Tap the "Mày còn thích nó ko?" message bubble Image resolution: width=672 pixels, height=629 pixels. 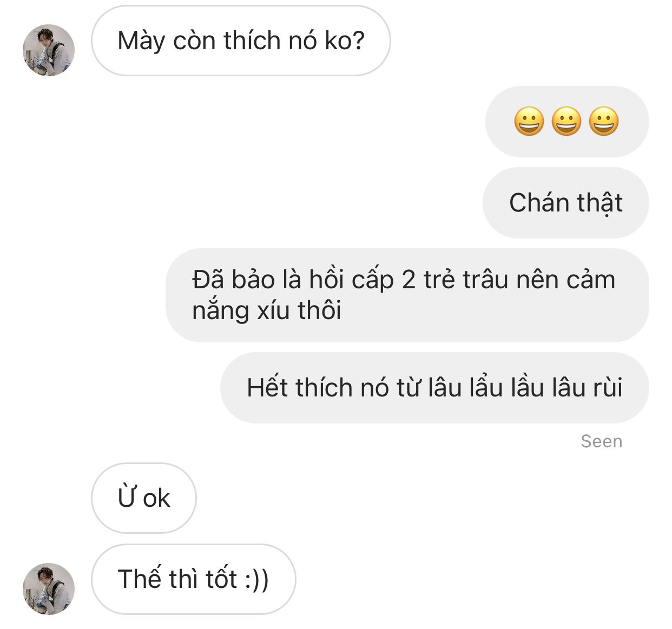coord(241,41)
